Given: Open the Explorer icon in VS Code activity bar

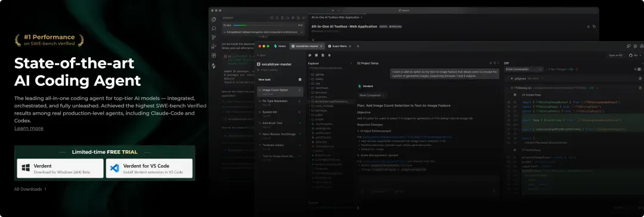Looking at the screenshot, I should click(x=213, y=19).
